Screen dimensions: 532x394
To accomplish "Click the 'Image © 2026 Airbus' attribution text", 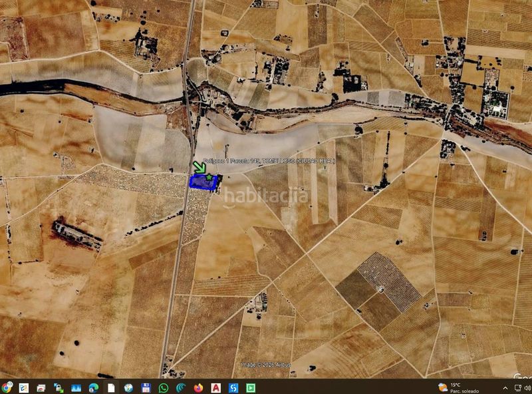I will coord(265,365).
